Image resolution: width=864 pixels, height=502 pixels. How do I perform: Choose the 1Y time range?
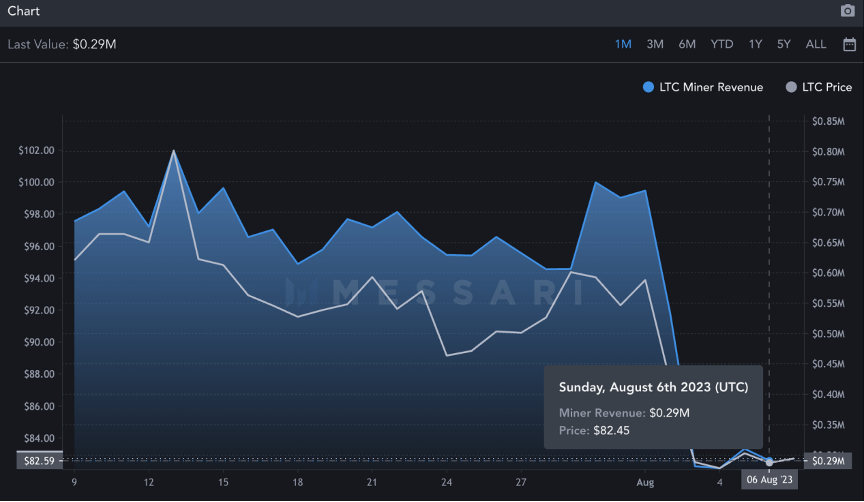point(755,44)
